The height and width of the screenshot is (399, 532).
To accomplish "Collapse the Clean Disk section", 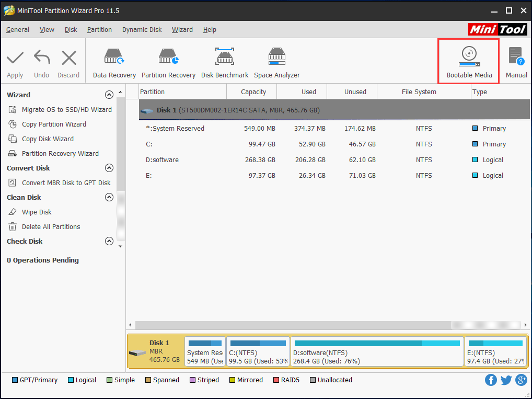I will [x=109, y=197].
